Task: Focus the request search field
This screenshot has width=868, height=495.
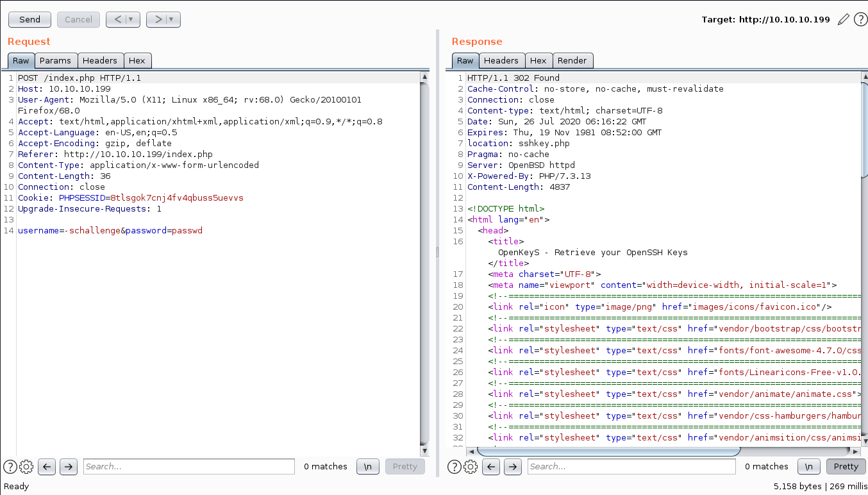Action: pyautogui.click(x=189, y=466)
